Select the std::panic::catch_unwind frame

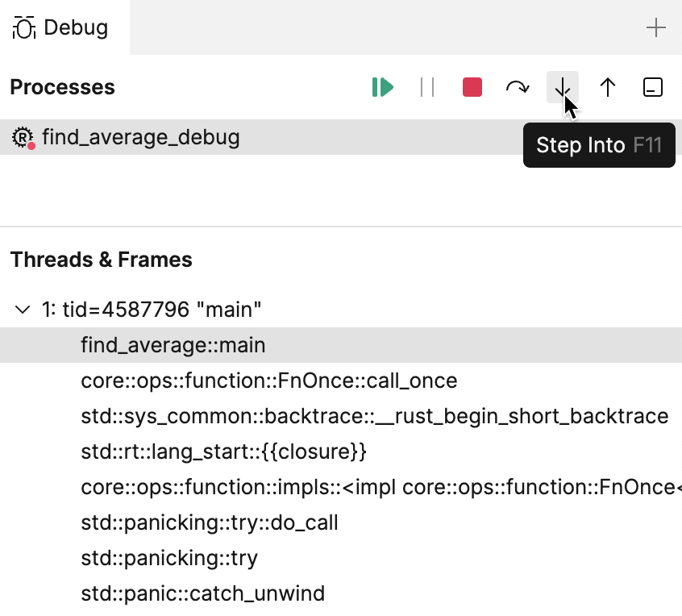tap(202, 593)
